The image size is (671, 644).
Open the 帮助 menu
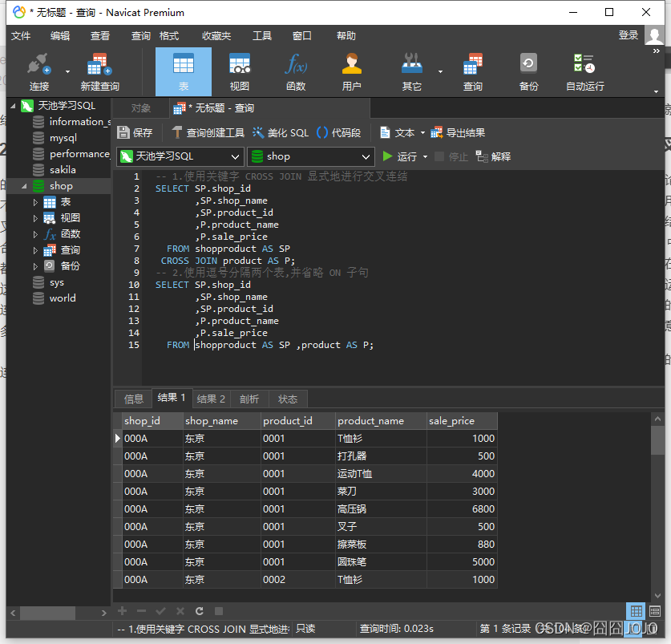pyautogui.click(x=346, y=36)
